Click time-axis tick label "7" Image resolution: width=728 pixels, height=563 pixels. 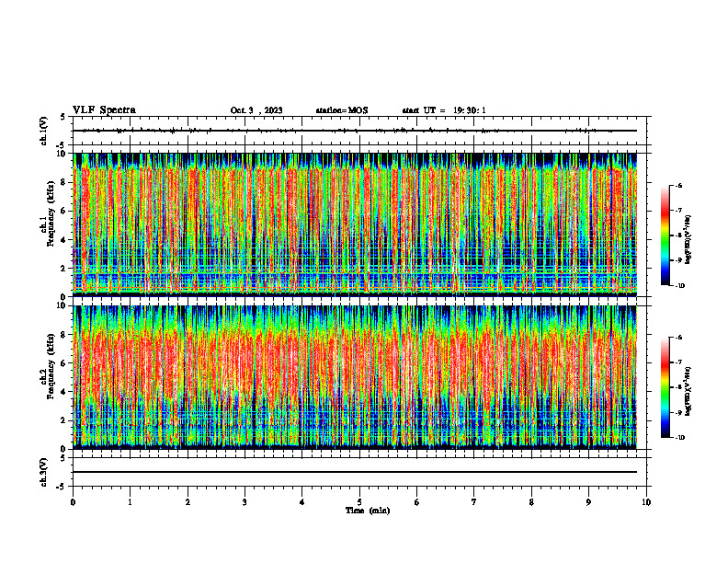pyautogui.click(x=474, y=502)
